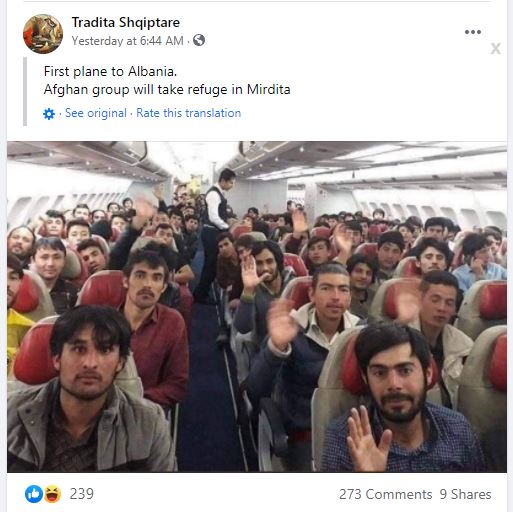The image size is (513, 512).
Task: Close the post with the X
Action: pyautogui.click(x=495, y=49)
